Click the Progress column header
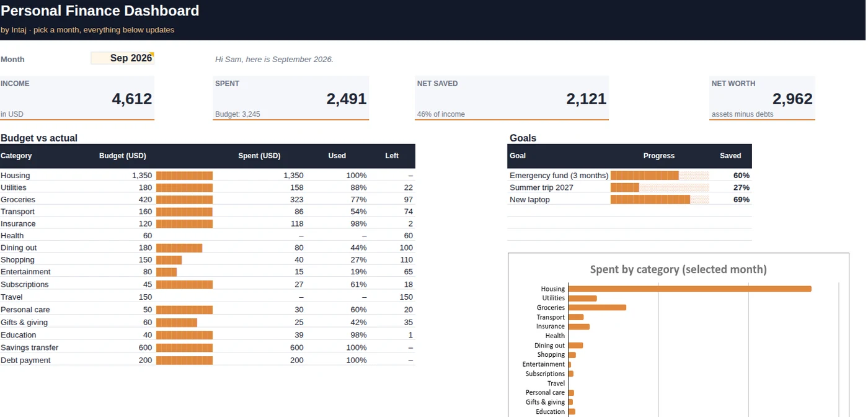868x417 pixels. click(659, 156)
